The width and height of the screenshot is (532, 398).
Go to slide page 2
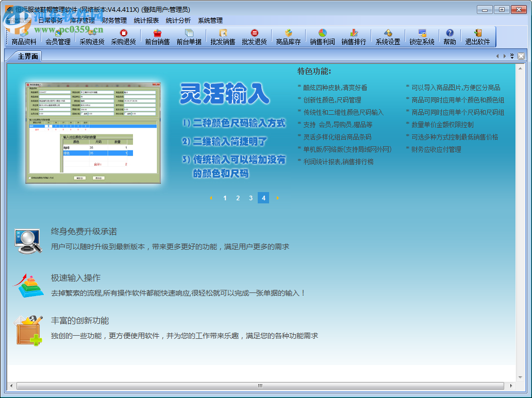coord(238,198)
